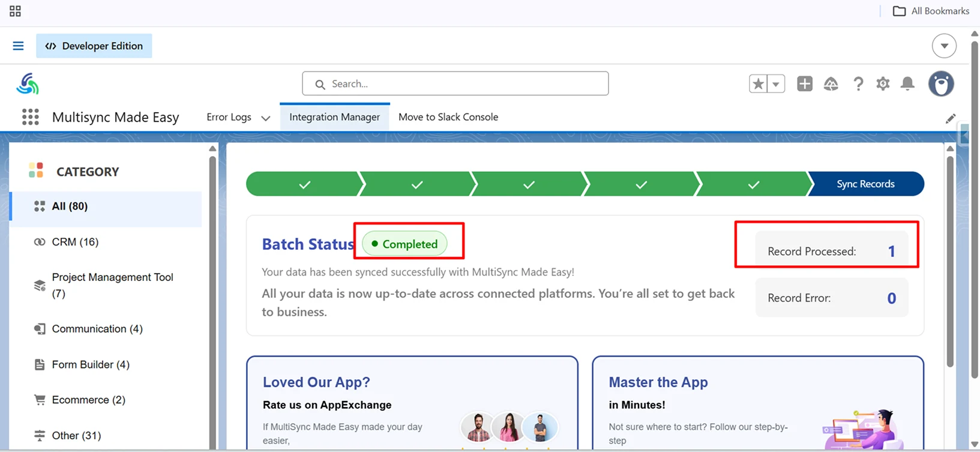Select the Sync Records step
Viewport: 980px width, 452px height.
(x=865, y=184)
